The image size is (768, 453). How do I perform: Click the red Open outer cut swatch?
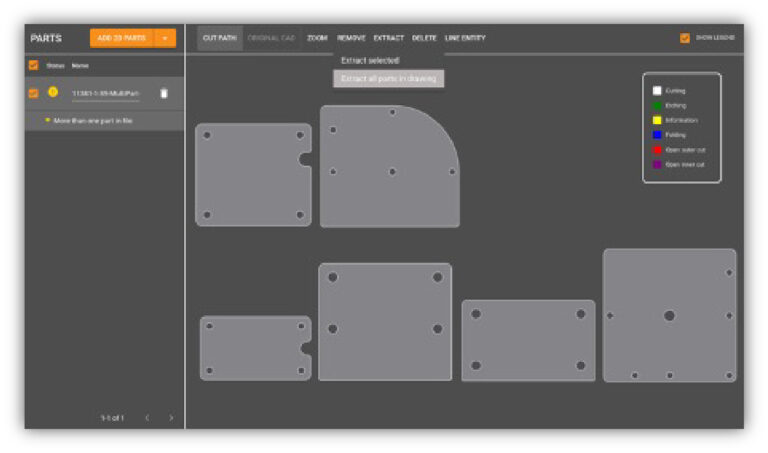coord(657,150)
